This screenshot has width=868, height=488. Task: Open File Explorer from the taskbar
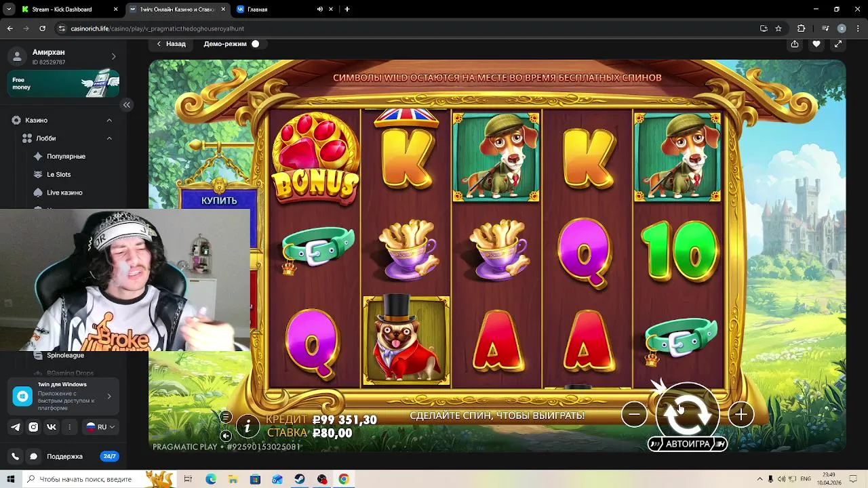[233, 479]
